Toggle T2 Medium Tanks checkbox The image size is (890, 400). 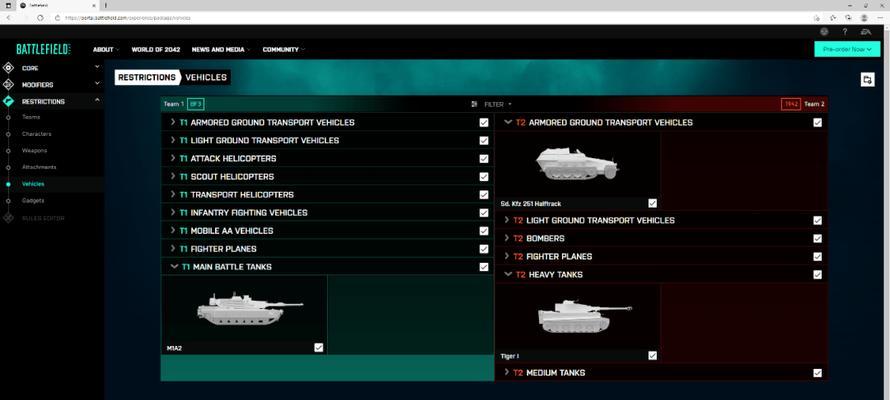pyautogui.click(x=817, y=373)
